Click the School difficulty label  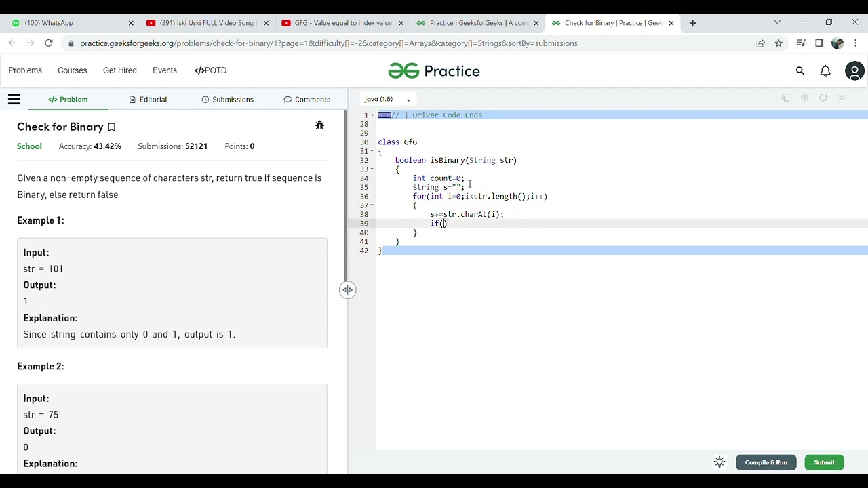tap(29, 146)
